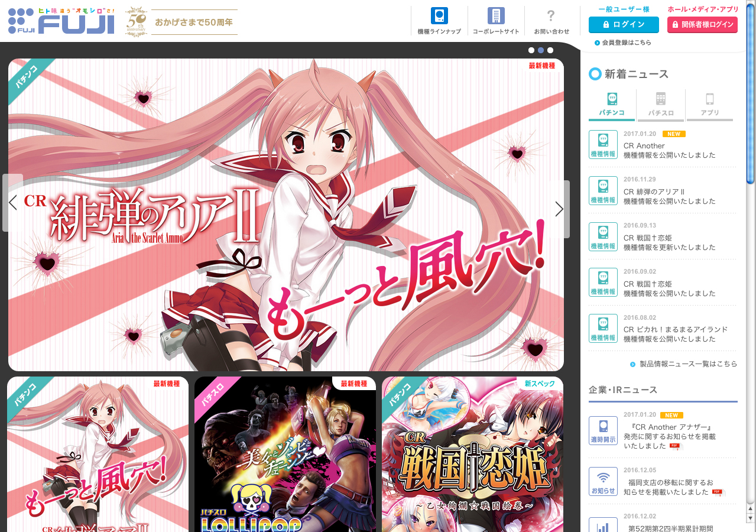Screen dimensions: 756x532
Task: Click the 一般ユーザー様 label
Action: click(x=624, y=9)
